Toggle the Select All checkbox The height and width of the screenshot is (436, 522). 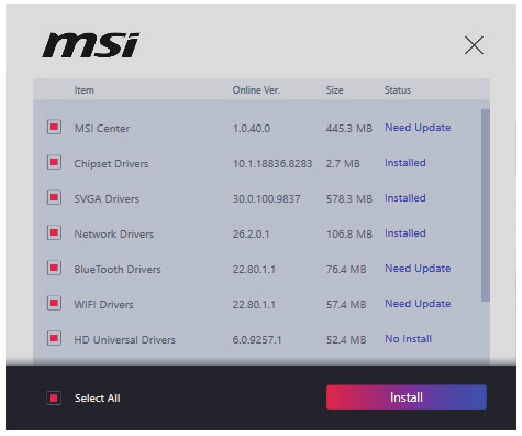click(x=53, y=398)
